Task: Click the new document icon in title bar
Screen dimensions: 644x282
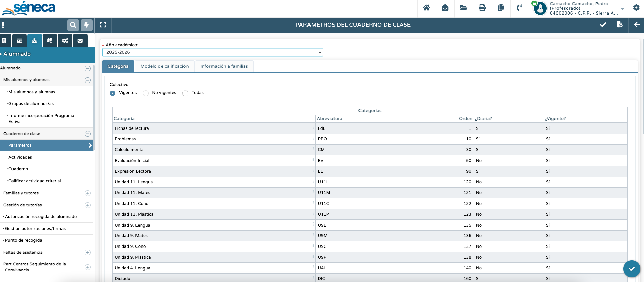Action: [620, 25]
